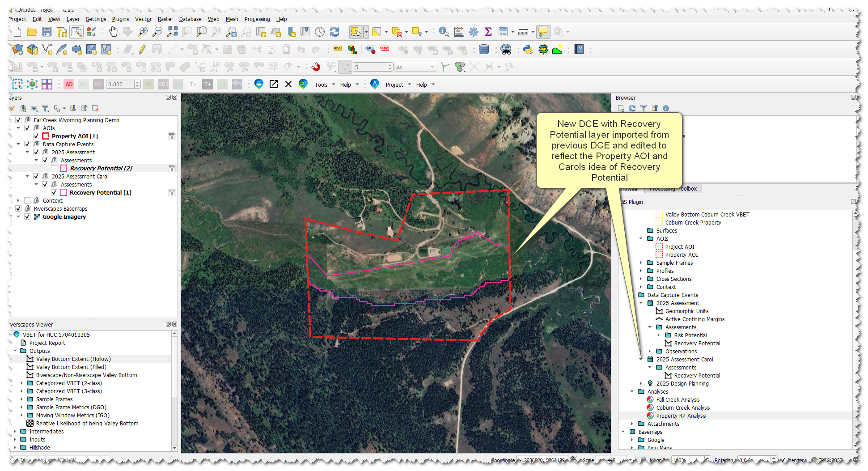The image size is (868, 471).
Task: Check the Context group visibility box
Action: pos(27,201)
